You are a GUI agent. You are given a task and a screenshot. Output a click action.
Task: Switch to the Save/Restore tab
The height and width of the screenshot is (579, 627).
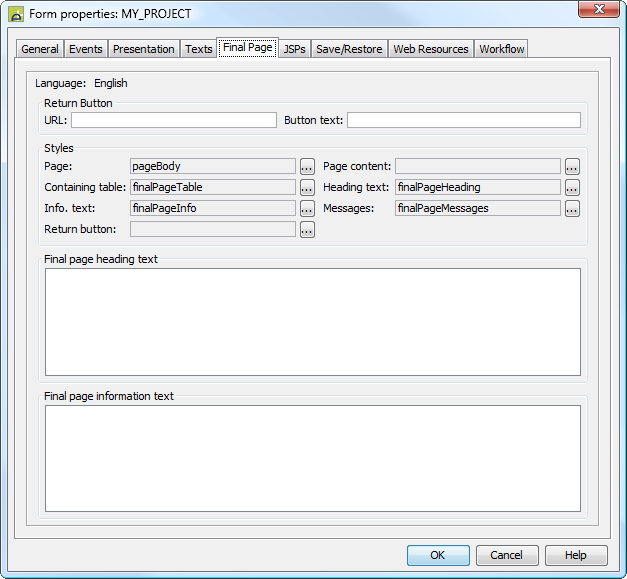pyautogui.click(x=349, y=49)
